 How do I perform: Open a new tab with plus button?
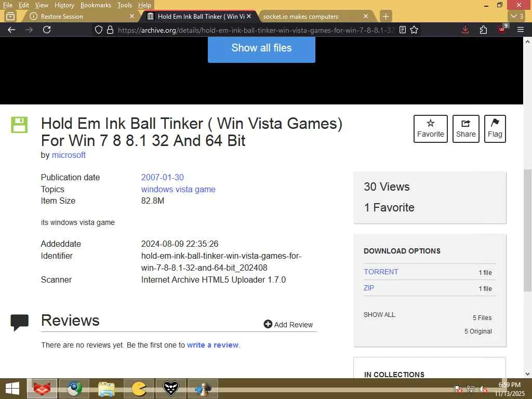pos(385,16)
